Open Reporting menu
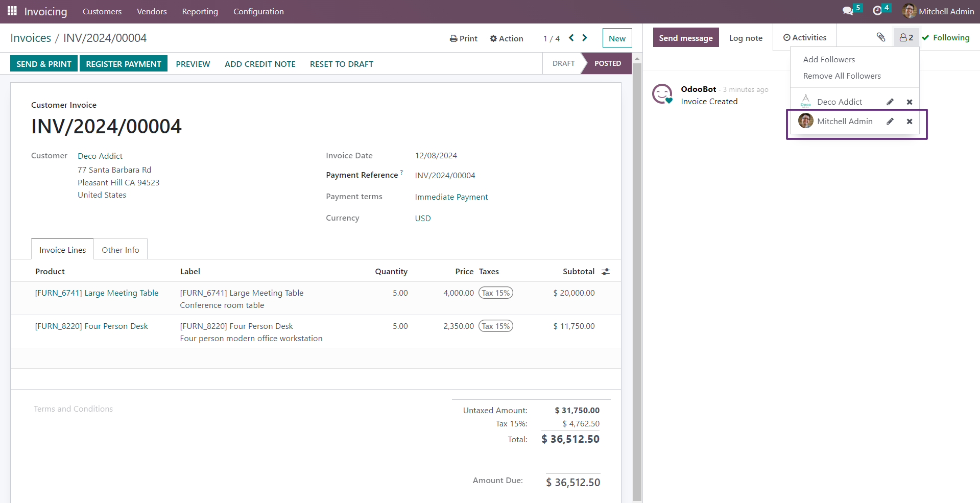 [x=200, y=11]
